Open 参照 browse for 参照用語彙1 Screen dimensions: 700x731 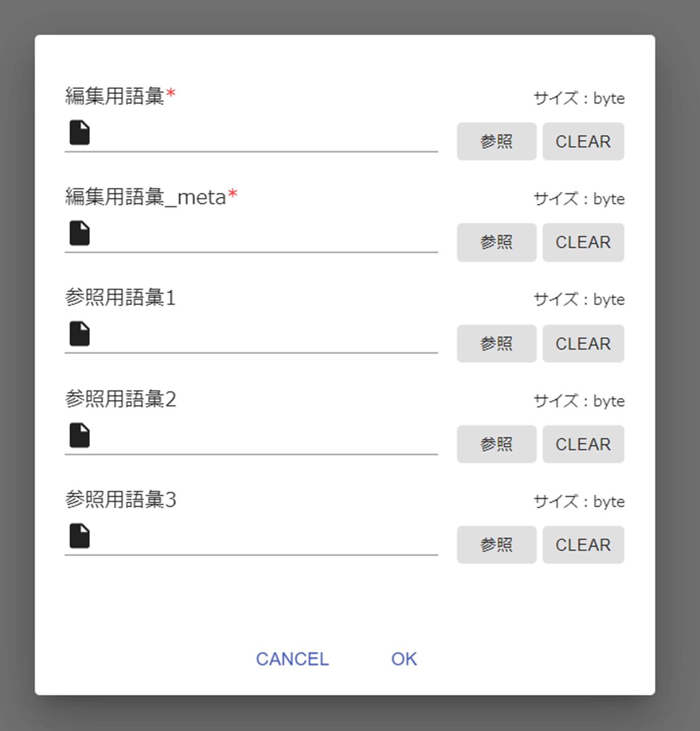(x=496, y=344)
